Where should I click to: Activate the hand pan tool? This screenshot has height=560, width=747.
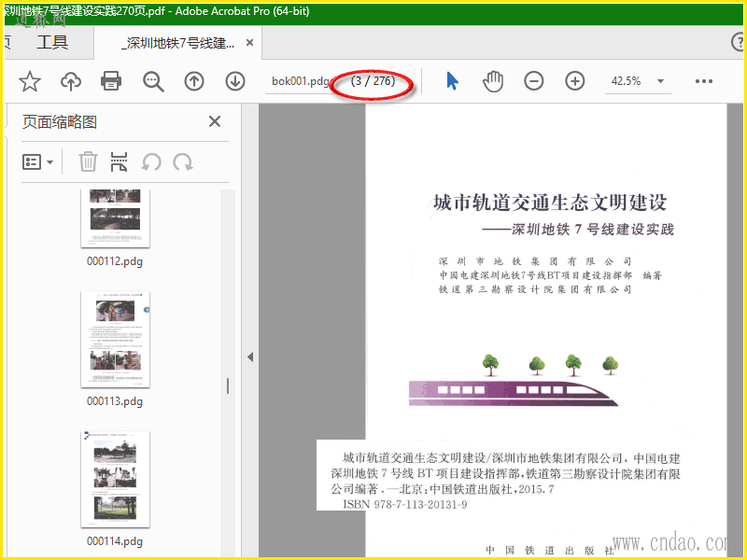pos(493,81)
